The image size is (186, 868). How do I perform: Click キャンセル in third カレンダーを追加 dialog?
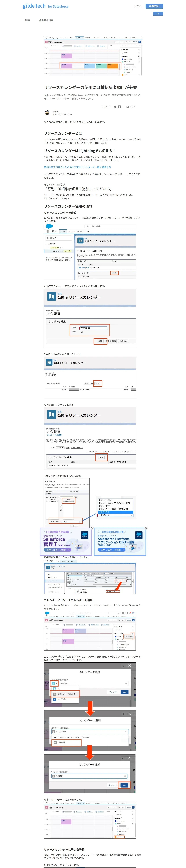[x=113, y=785]
